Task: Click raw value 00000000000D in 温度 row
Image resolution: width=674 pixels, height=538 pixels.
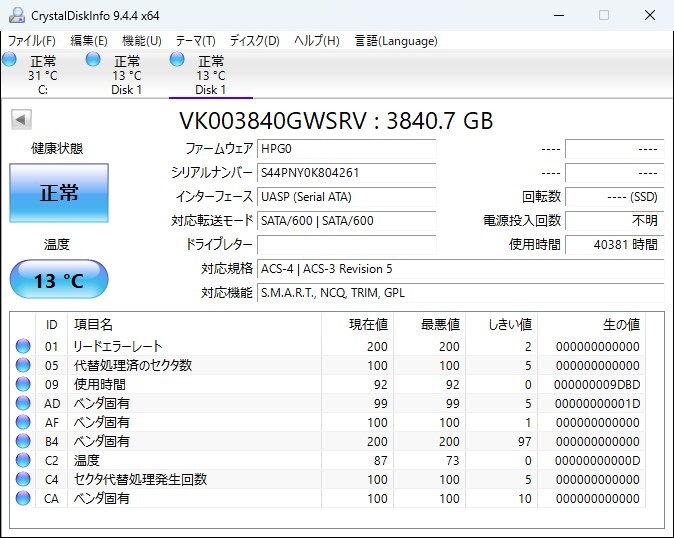Action: click(597, 460)
